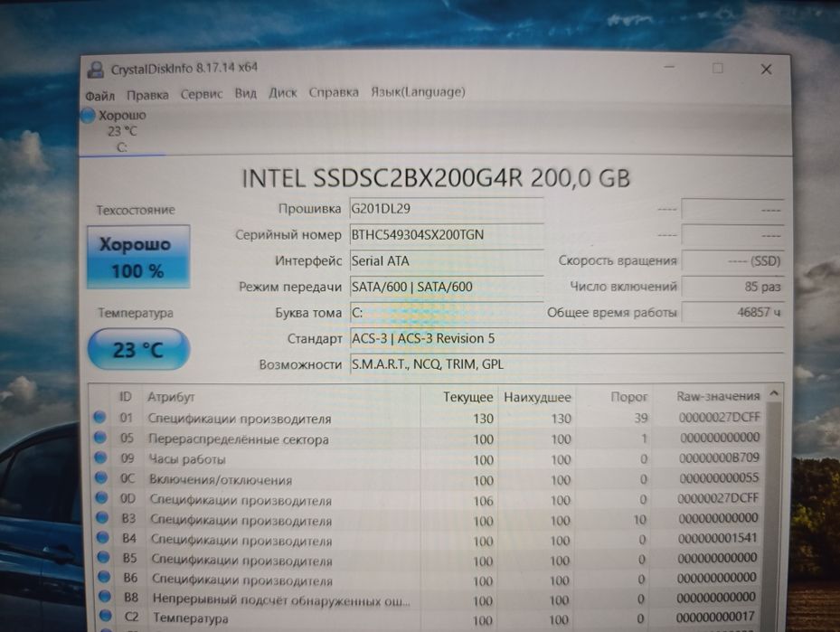
Task: Click the threshold value 39 in row 01
Action: tap(641, 417)
